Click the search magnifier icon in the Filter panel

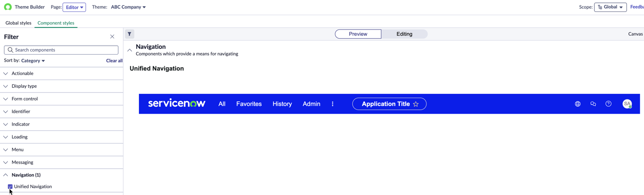click(x=11, y=50)
